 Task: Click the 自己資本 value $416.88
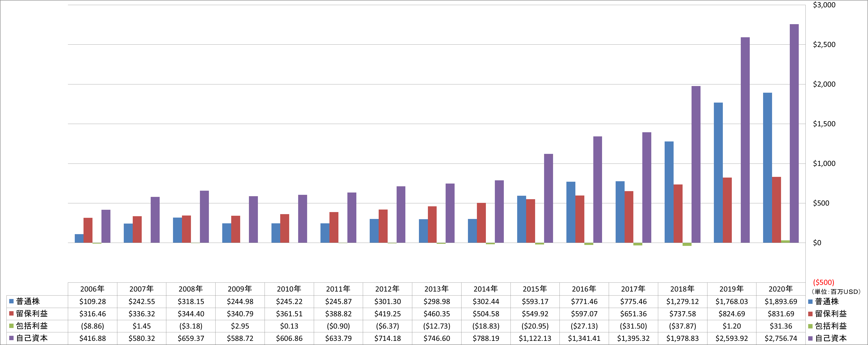(x=92, y=338)
